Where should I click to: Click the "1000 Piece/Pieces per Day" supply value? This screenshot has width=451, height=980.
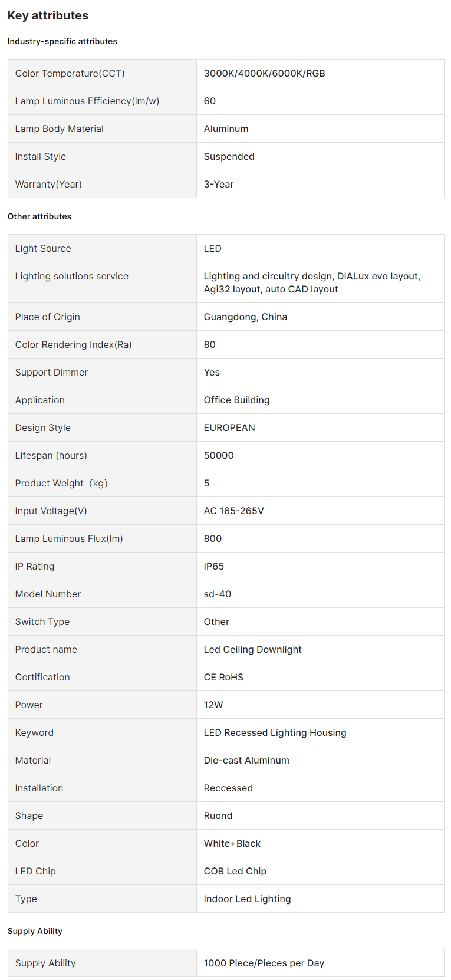point(264,963)
